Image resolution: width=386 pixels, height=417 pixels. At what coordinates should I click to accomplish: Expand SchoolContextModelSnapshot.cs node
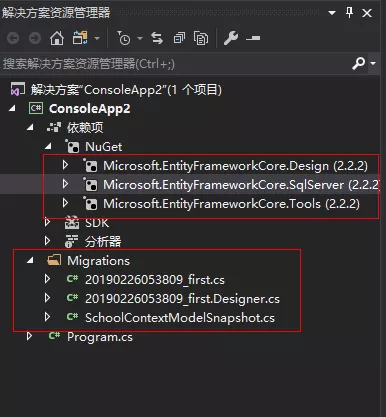pos(47,317)
